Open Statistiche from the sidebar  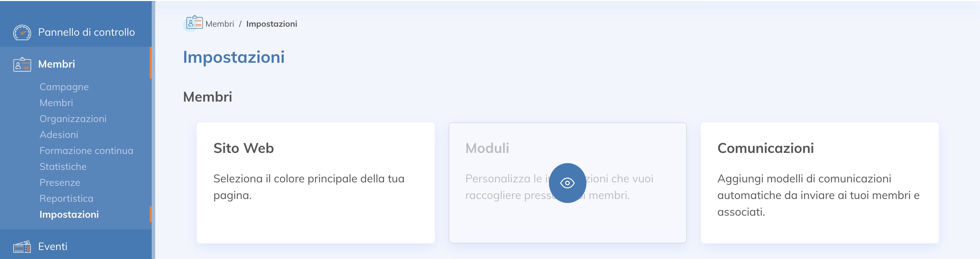coord(63,167)
